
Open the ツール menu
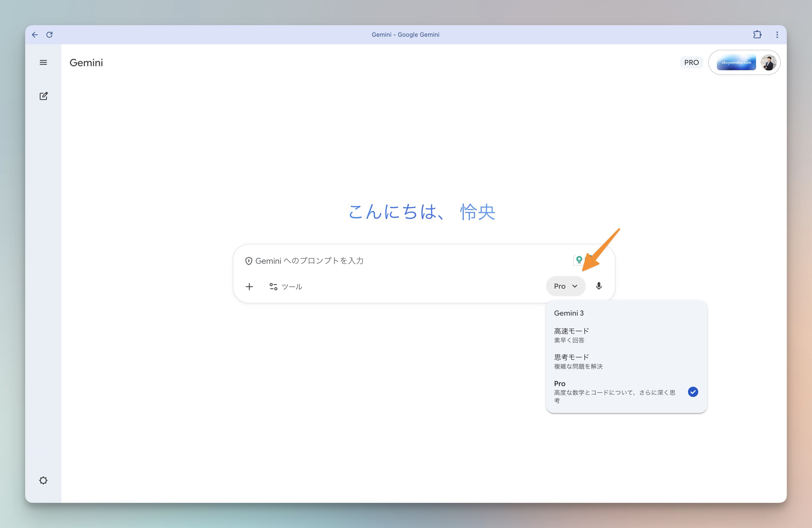click(x=286, y=286)
